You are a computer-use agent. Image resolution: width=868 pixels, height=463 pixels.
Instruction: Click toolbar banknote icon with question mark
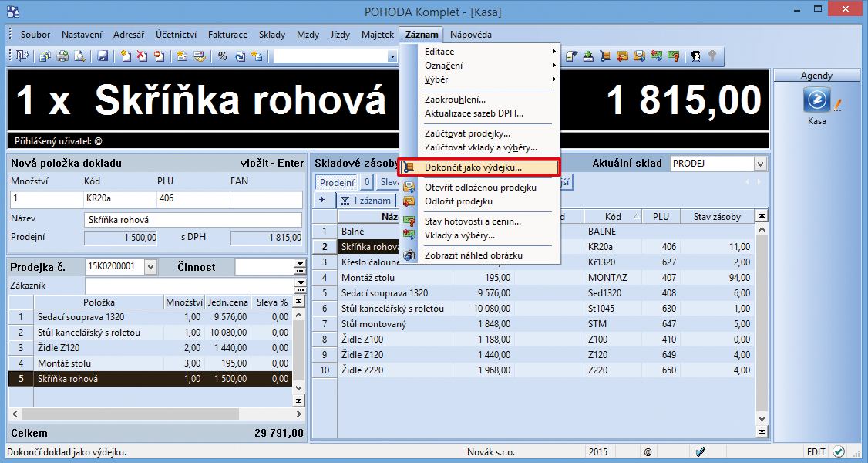tap(673, 56)
